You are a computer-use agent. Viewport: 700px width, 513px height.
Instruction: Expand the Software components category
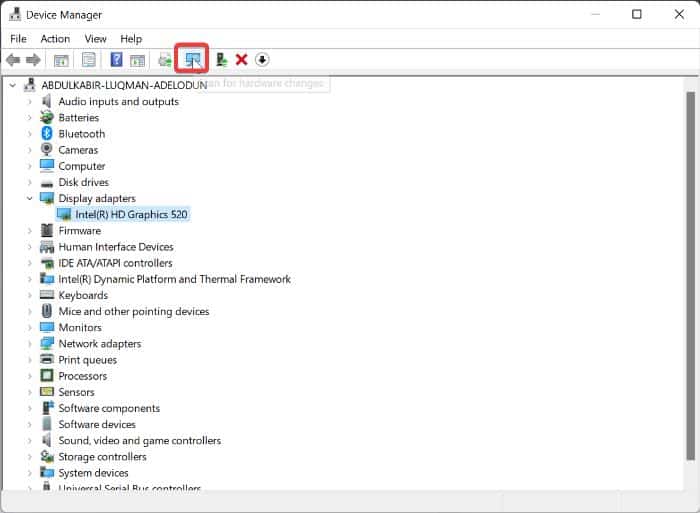point(30,408)
